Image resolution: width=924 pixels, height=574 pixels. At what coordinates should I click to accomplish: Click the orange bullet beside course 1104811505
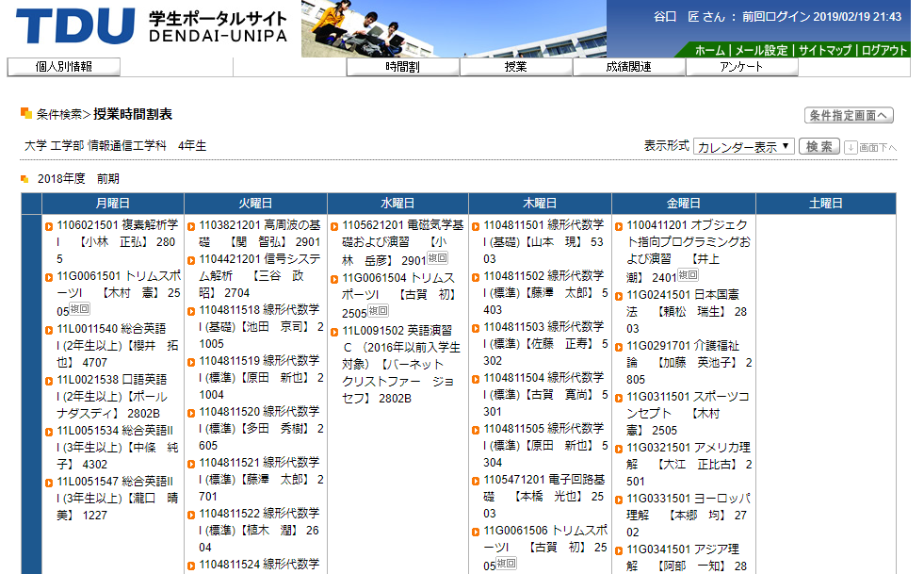pyautogui.click(x=476, y=430)
